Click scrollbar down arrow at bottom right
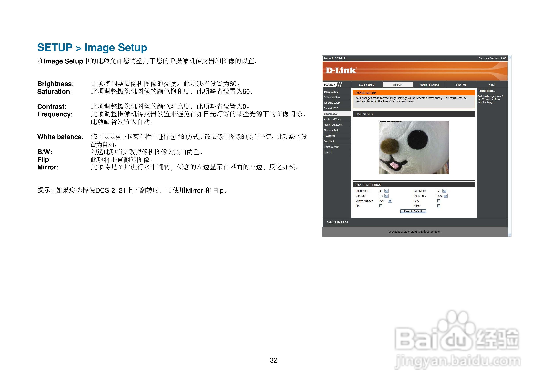Image resolution: width=555 pixels, height=392 pixels. click(x=510, y=234)
